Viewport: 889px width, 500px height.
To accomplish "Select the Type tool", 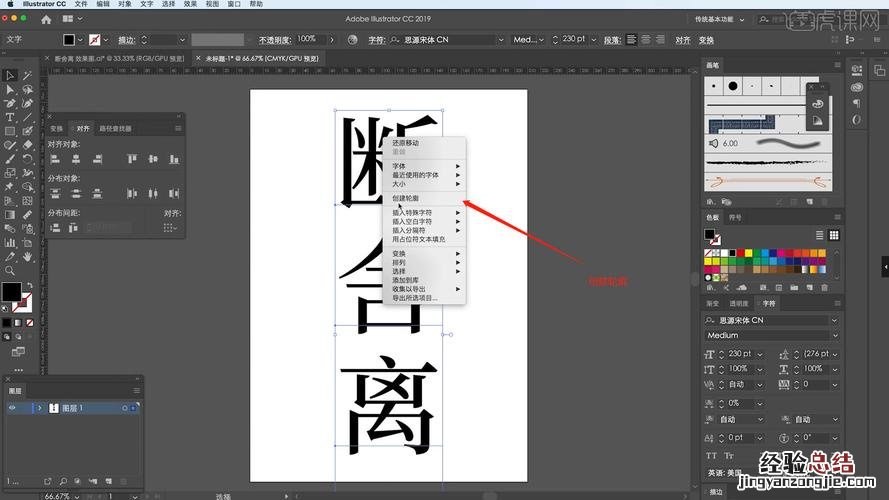I will pos(10,117).
